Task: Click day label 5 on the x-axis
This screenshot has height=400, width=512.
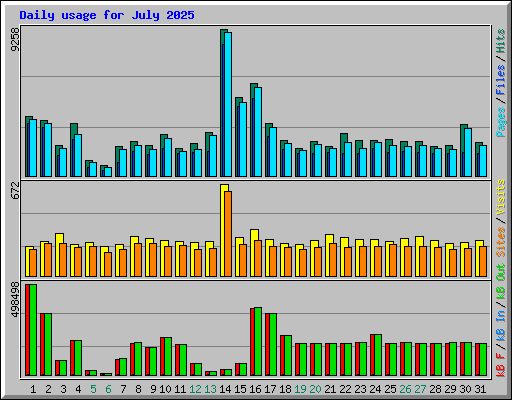Action: coord(93,389)
